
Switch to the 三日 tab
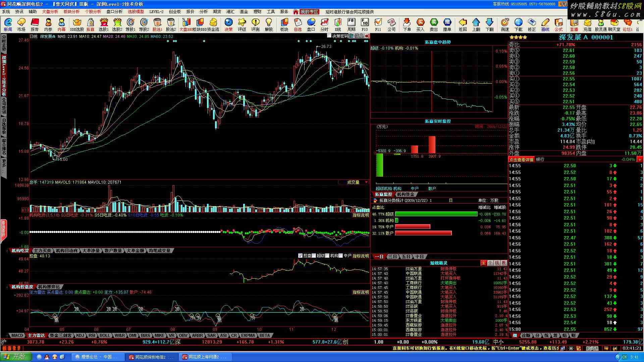click(392, 256)
